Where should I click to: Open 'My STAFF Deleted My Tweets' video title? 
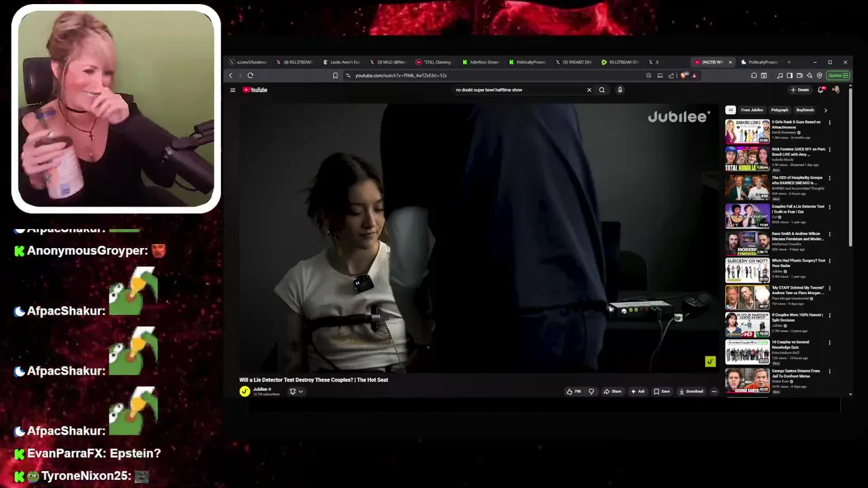pyautogui.click(x=798, y=290)
